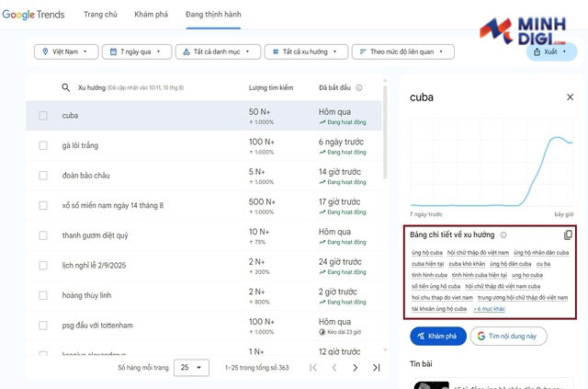This screenshot has width=588, height=389.
Task: Click 'Tìm nội dung này' Google search button
Action: click(508, 336)
